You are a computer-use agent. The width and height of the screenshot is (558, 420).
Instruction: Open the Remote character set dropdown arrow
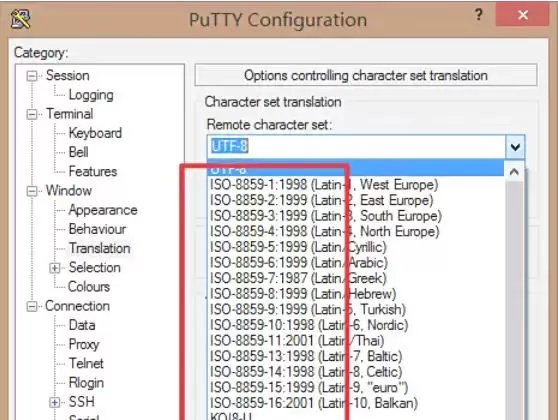coord(515,147)
